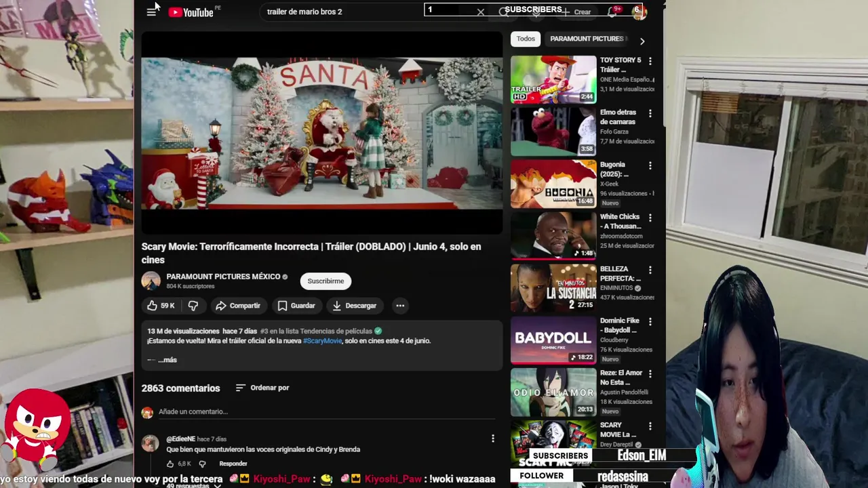This screenshot has width=868, height=488.
Task: Play the Scary Movie trailer video
Action: [x=322, y=133]
